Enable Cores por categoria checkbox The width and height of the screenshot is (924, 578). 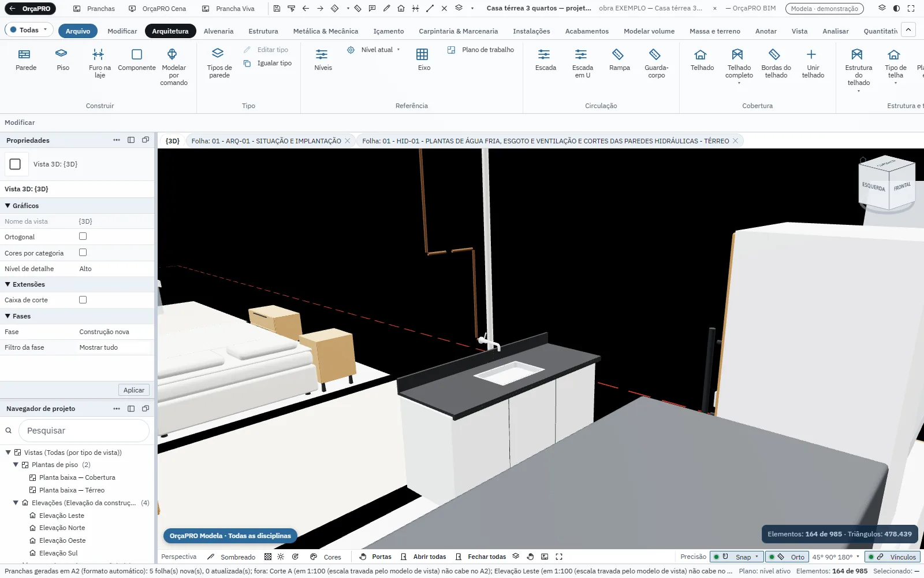point(83,253)
